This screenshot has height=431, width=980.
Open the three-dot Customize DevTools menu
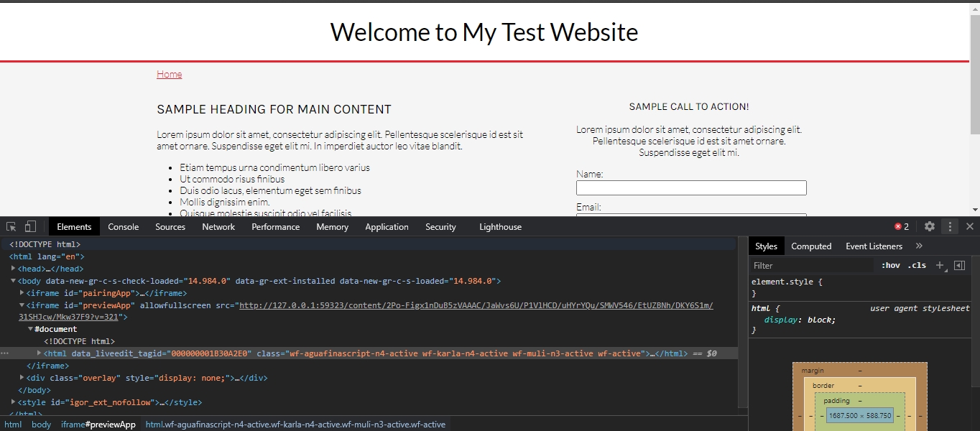[950, 226]
